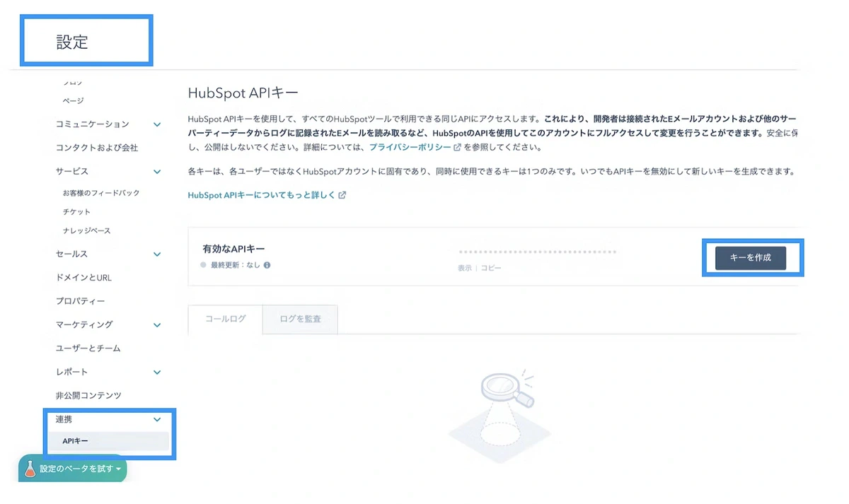The image size is (849, 504).
Task: Expand the レポート section chevron
Action: 157,373
